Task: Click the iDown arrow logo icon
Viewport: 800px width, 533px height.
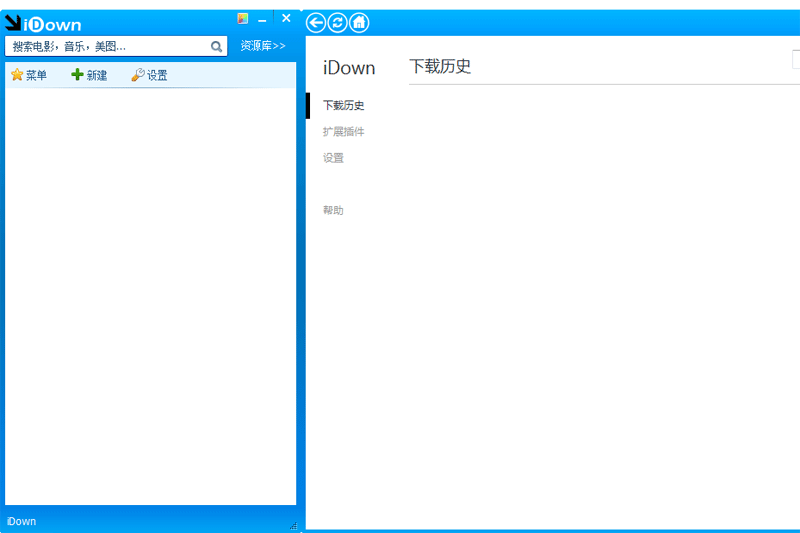Action: (x=13, y=22)
